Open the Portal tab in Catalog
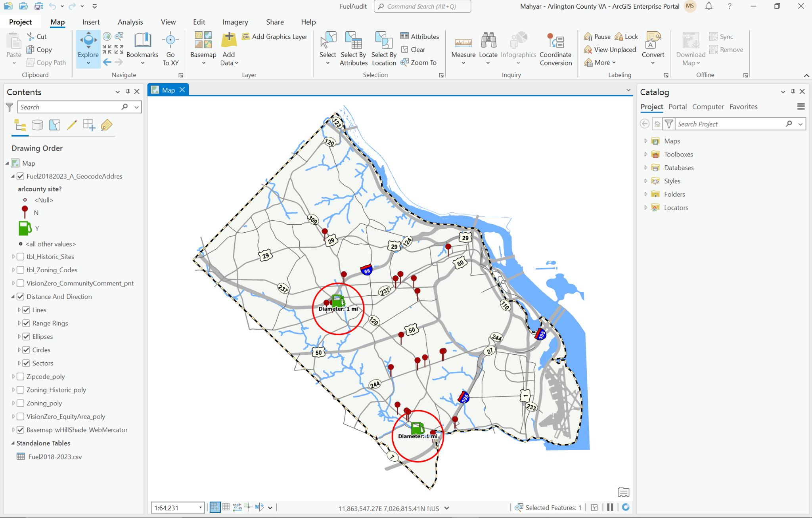Image resolution: width=812 pixels, height=518 pixels. tap(678, 107)
